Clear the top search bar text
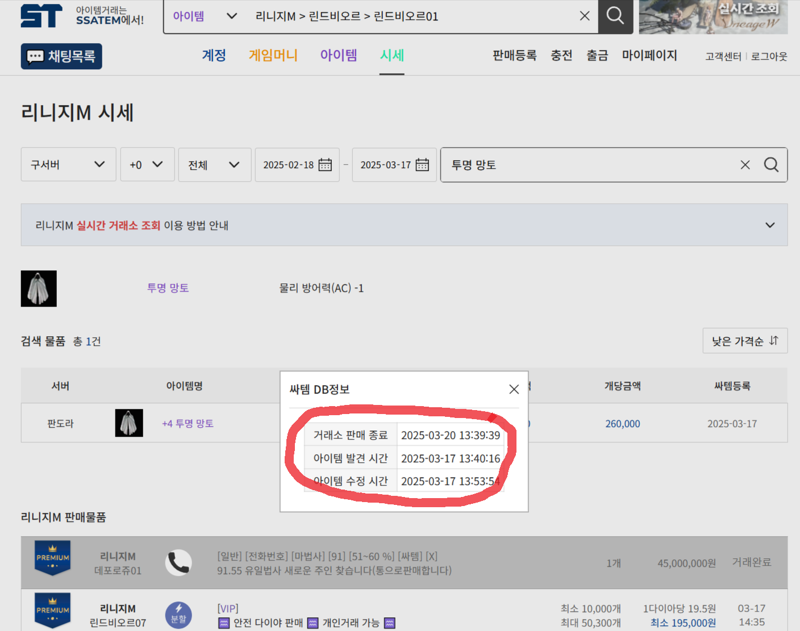Image resolution: width=800 pixels, height=631 pixels. point(585,16)
